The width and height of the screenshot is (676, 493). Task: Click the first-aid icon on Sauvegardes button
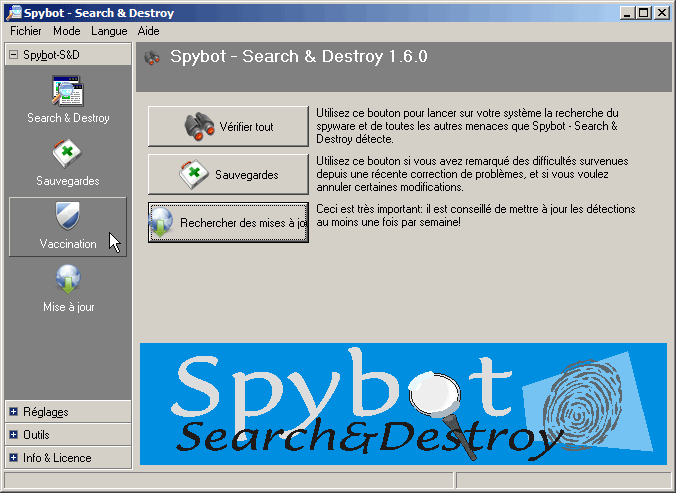[x=191, y=175]
